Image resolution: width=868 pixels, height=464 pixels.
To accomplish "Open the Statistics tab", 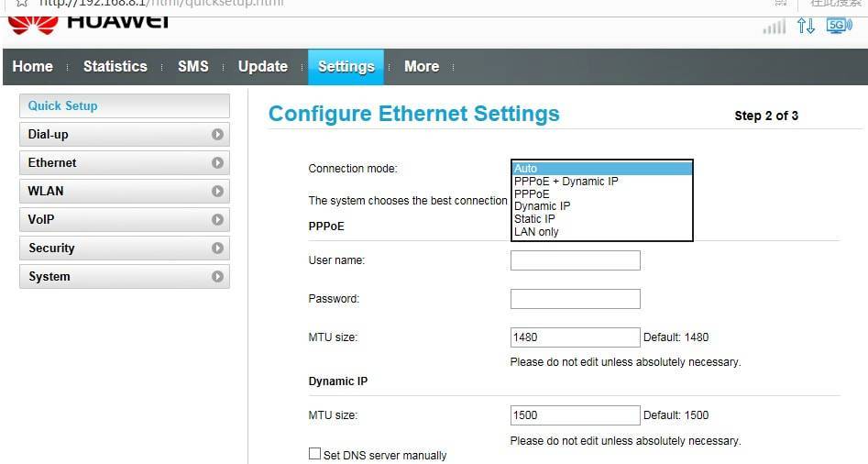I will [115, 67].
